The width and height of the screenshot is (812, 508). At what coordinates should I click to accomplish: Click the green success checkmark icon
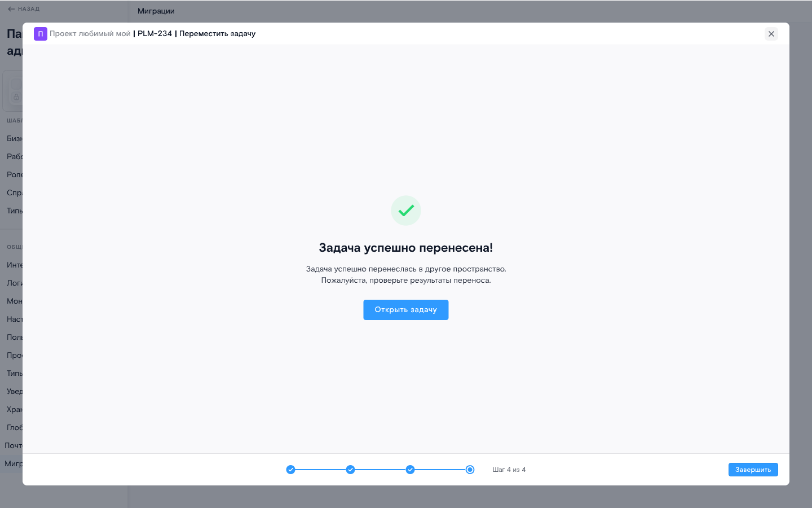coord(406,211)
